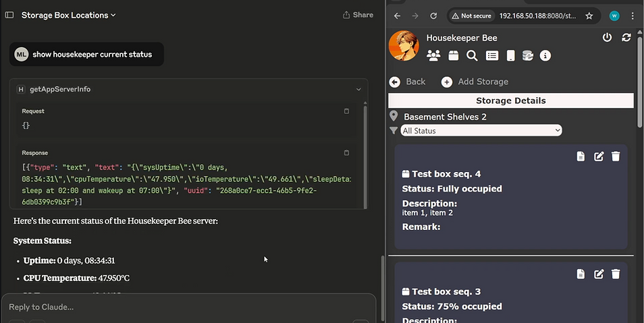
Task: Edit Test box seq. 4 with pencil icon
Action: 598,156
